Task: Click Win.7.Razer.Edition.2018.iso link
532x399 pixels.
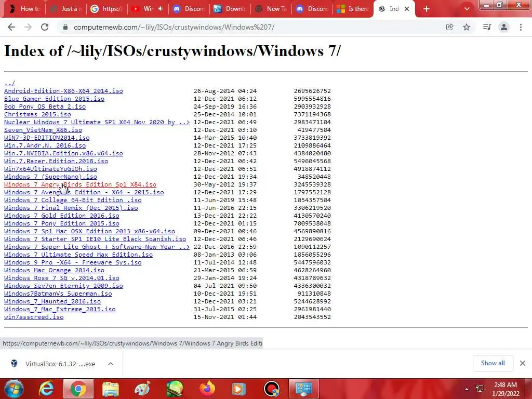Action: pos(56,161)
